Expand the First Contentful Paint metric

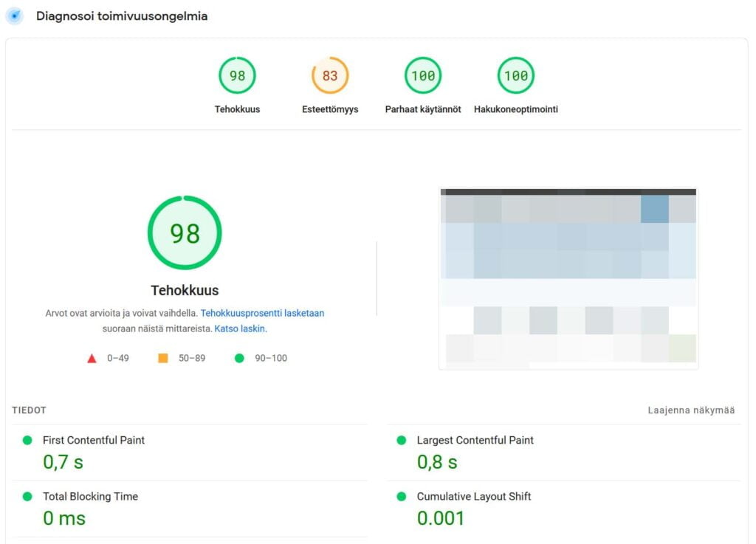(x=94, y=440)
